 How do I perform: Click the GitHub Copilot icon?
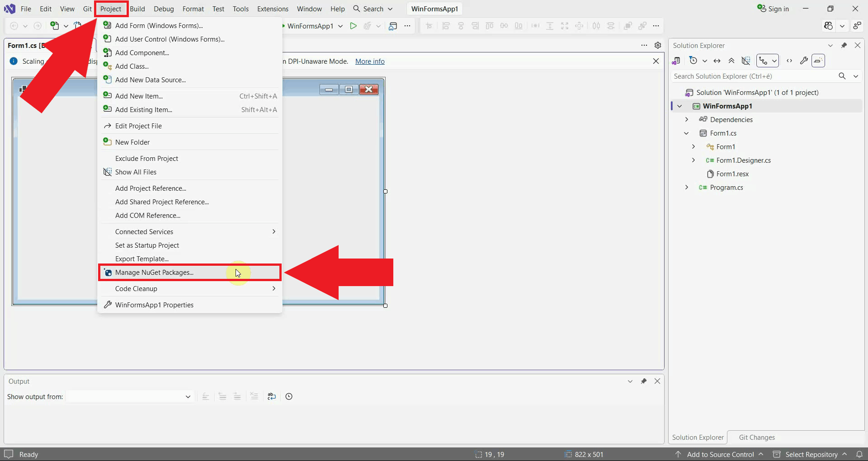828,26
